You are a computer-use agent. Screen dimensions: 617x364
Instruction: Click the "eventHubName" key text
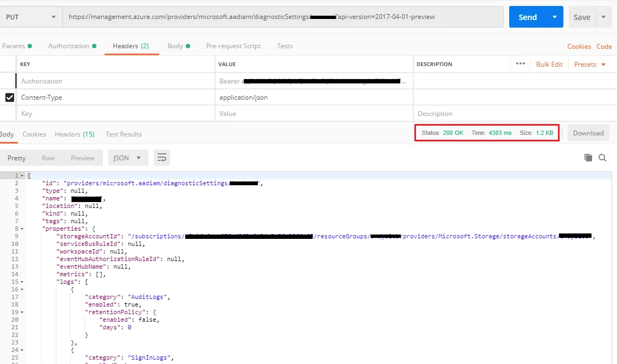[81, 266]
